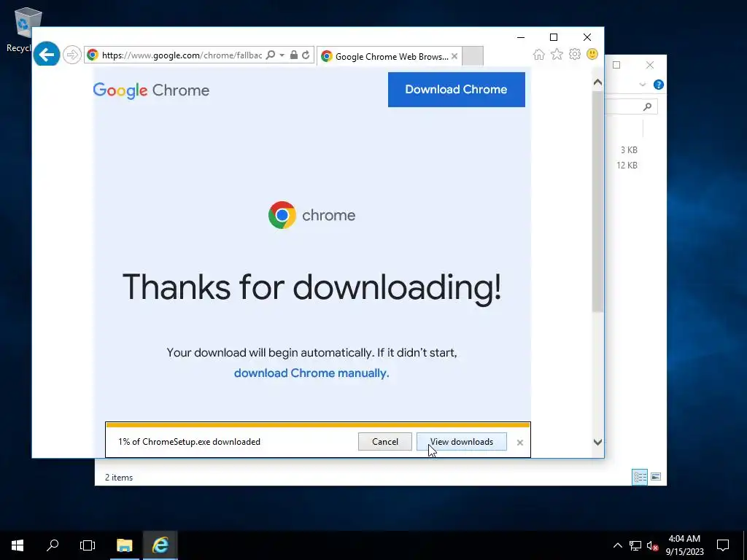Click the download Chrome manually link

coord(311,373)
